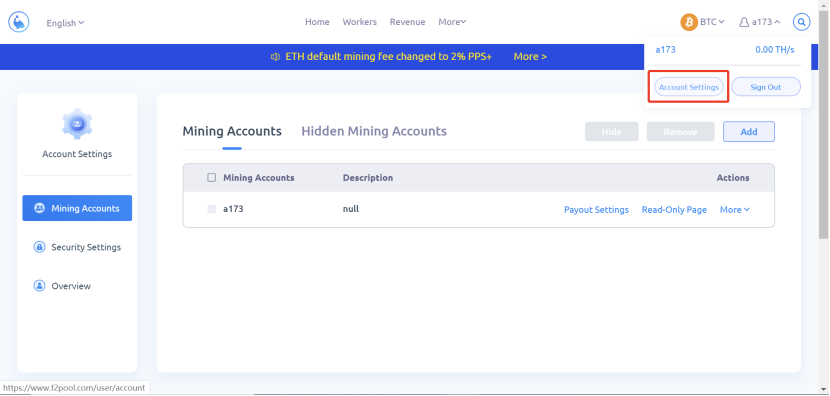830x396 pixels.
Task: Click the orange Bitcoin coin icon
Action: tap(689, 22)
